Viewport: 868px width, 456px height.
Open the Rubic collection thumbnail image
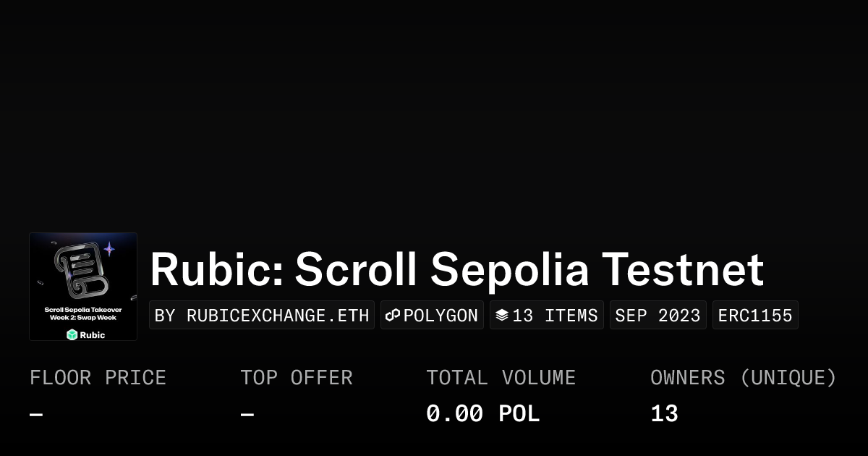(x=83, y=287)
